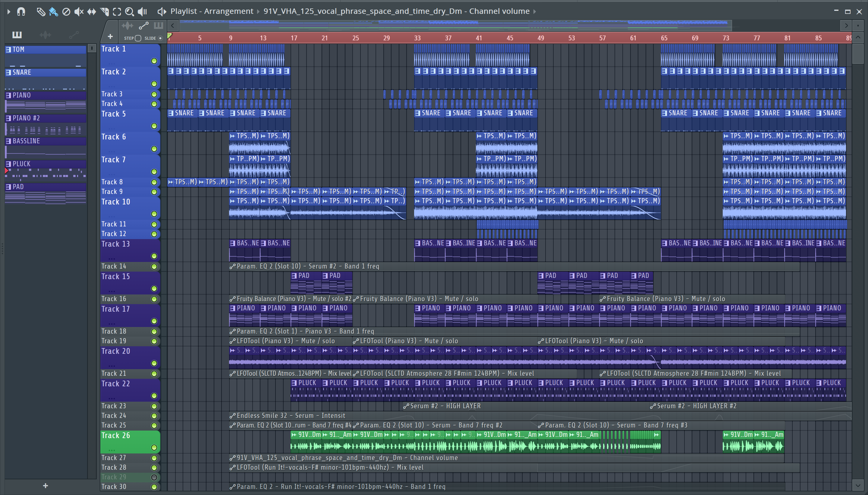Mute Track 20 with its green light
Image resolution: width=868 pixels, height=495 pixels.
pos(154,363)
